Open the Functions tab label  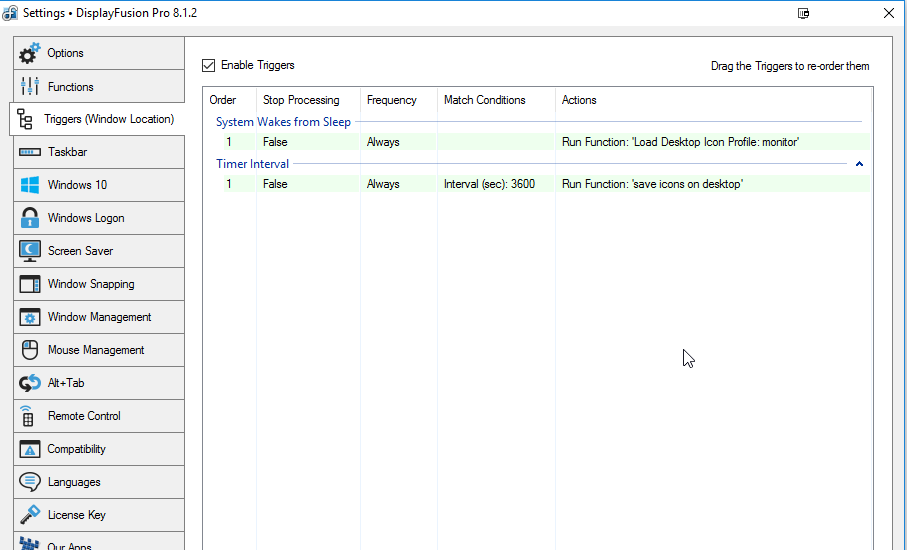(x=71, y=87)
